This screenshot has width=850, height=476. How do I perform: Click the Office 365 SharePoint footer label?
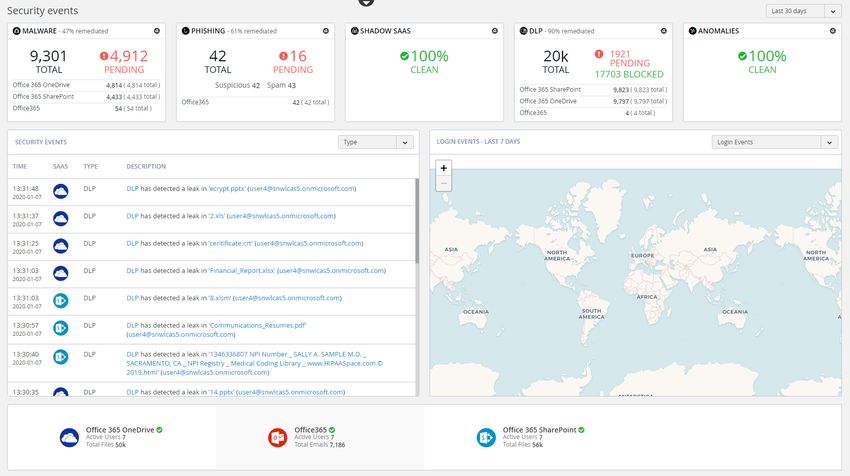point(539,430)
